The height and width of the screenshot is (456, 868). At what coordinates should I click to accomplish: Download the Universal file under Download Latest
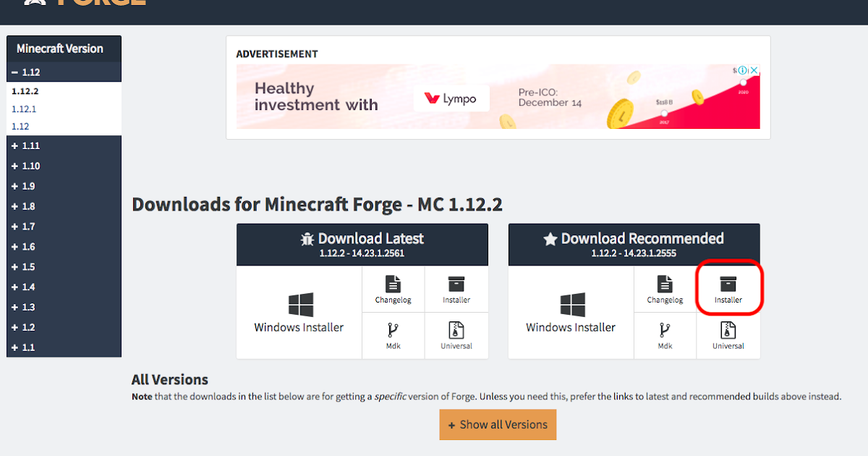[x=456, y=336]
